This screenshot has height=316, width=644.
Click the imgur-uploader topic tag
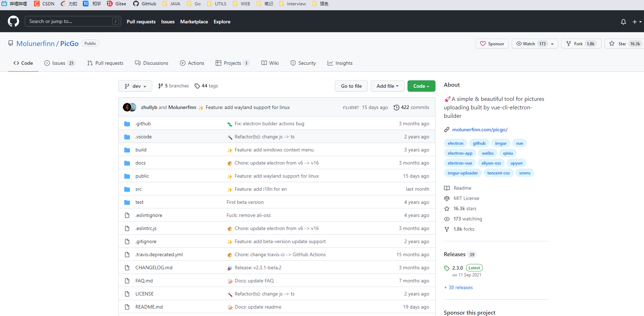[463, 173]
